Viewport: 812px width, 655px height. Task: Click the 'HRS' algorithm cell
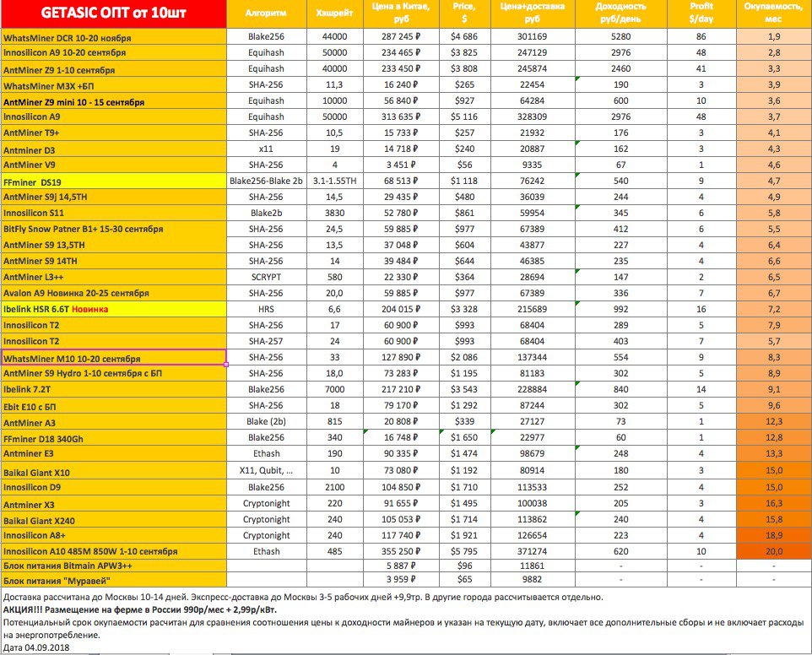(266, 310)
